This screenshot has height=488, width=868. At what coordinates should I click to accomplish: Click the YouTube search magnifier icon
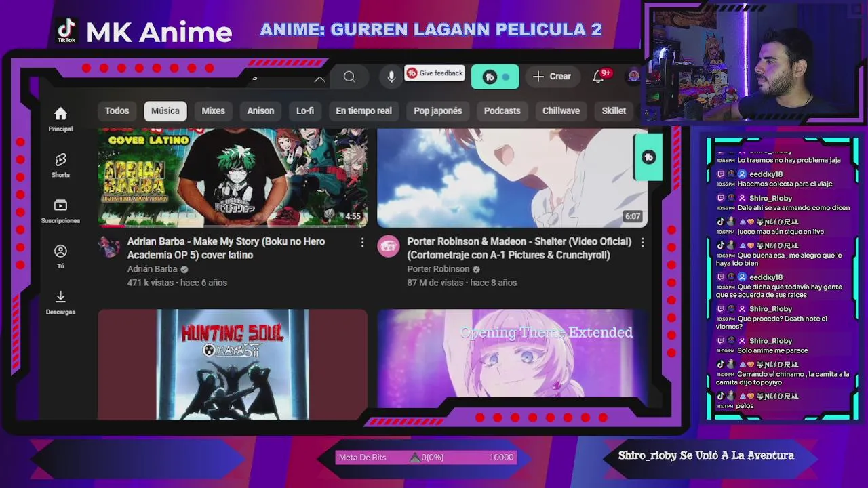pyautogui.click(x=349, y=77)
